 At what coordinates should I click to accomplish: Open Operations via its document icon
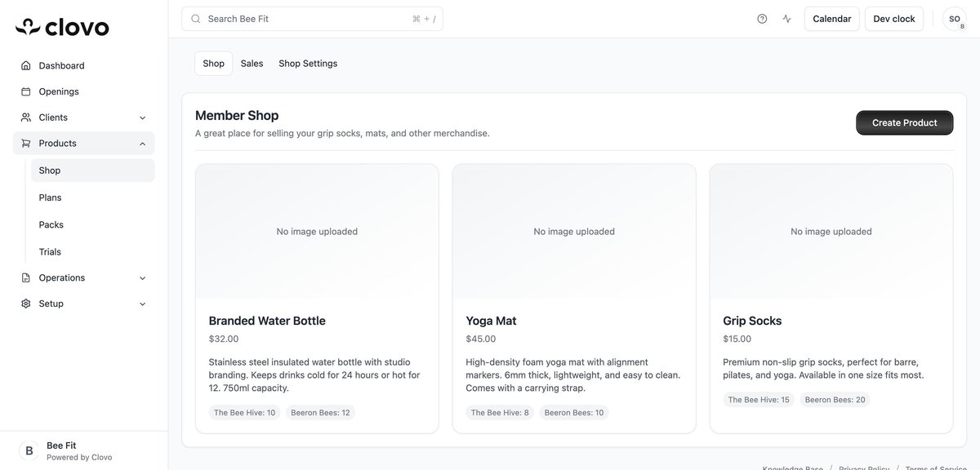click(x=25, y=277)
